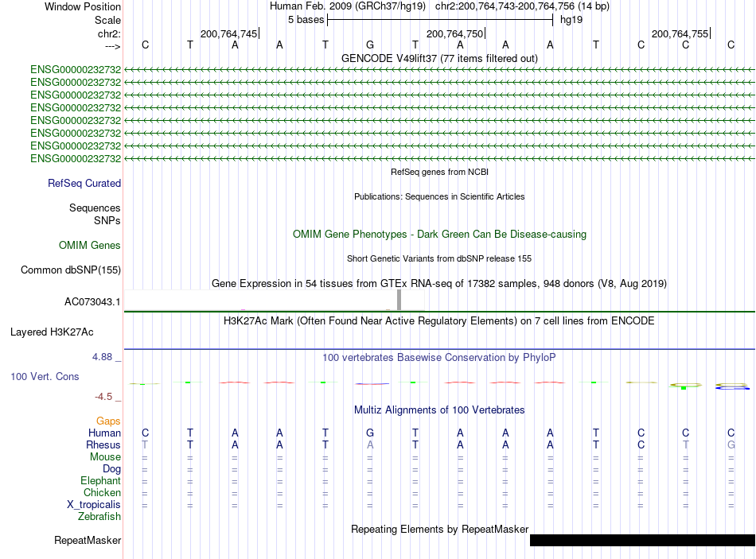The height and width of the screenshot is (559, 756).
Task: Click the RepeatMasker track label
Action: tap(88, 541)
